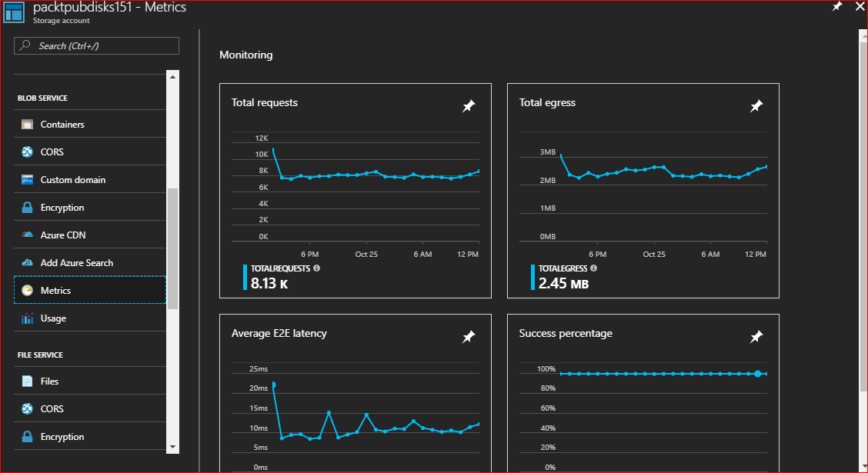The width and height of the screenshot is (868, 473).
Task: Show TOTALEGRESS info tooltip icon
Action: click(593, 268)
